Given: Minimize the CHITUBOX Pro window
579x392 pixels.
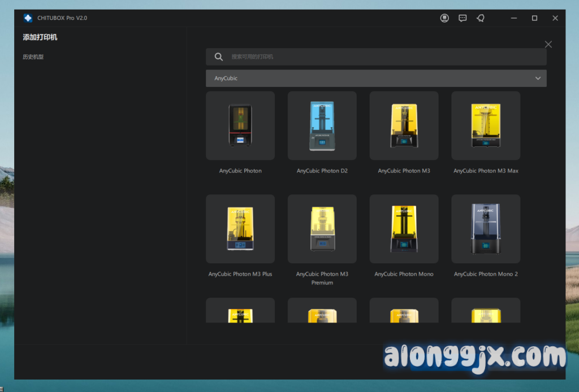Looking at the screenshot, I should [513, 18].
